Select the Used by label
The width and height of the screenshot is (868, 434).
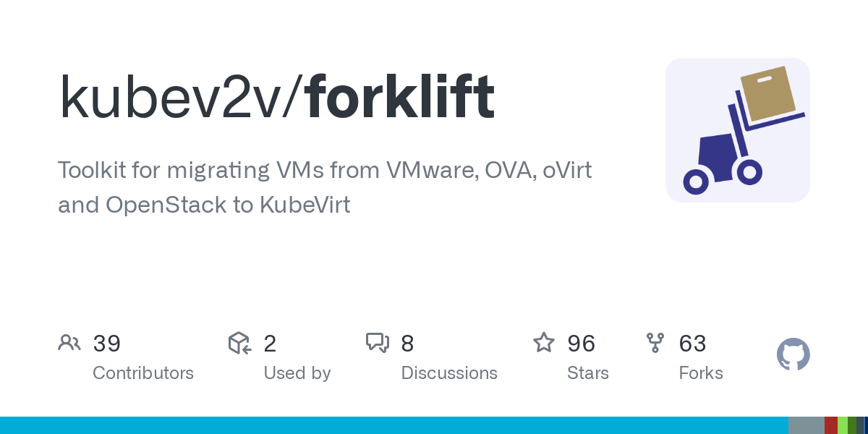[297, 373]
